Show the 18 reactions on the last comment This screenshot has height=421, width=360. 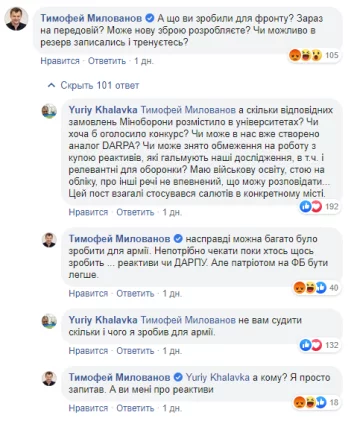click(316, 402)
